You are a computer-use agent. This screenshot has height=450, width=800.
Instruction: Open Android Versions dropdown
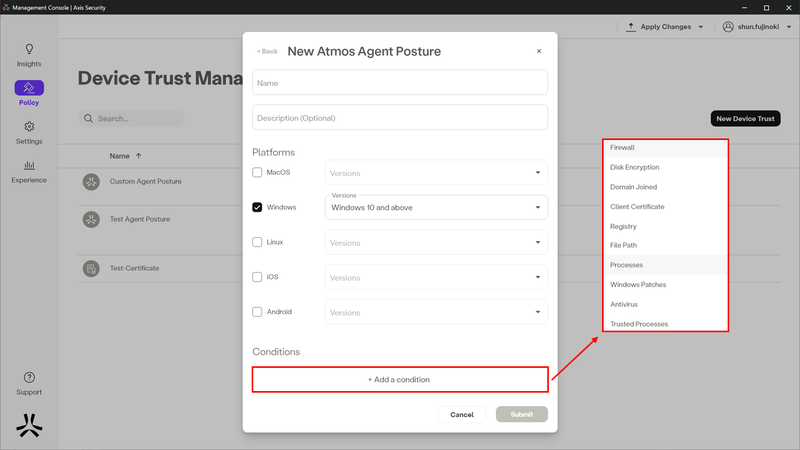(x=436, y=312)
